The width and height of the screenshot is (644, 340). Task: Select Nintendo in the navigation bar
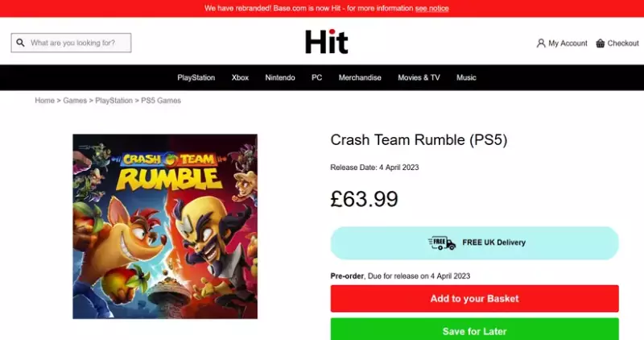pos(279,77)
